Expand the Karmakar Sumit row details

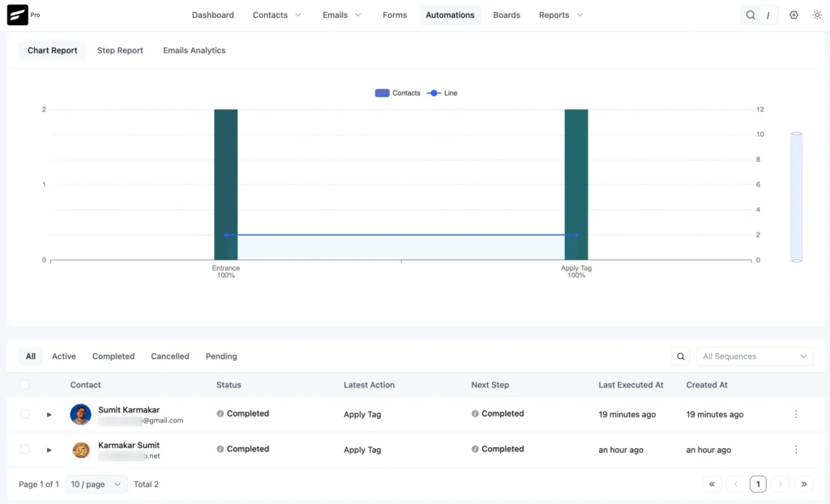tap(49, 450)
